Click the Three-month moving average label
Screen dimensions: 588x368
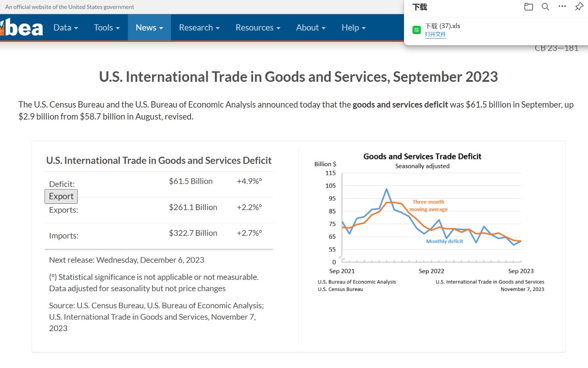428,206
